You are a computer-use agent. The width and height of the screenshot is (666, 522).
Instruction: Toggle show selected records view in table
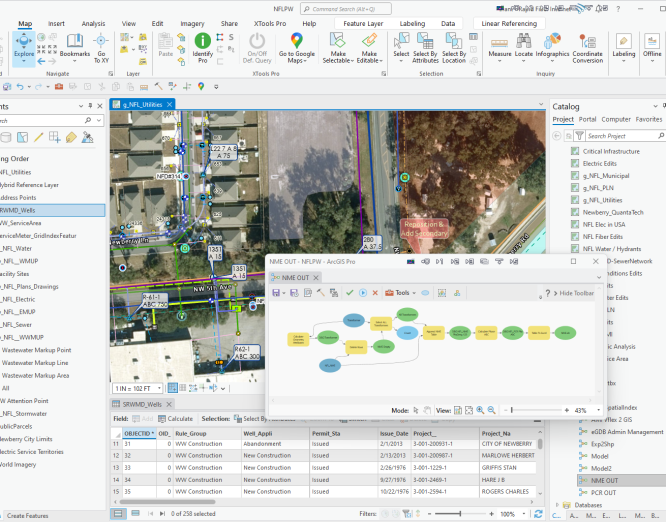coord(135,514)
